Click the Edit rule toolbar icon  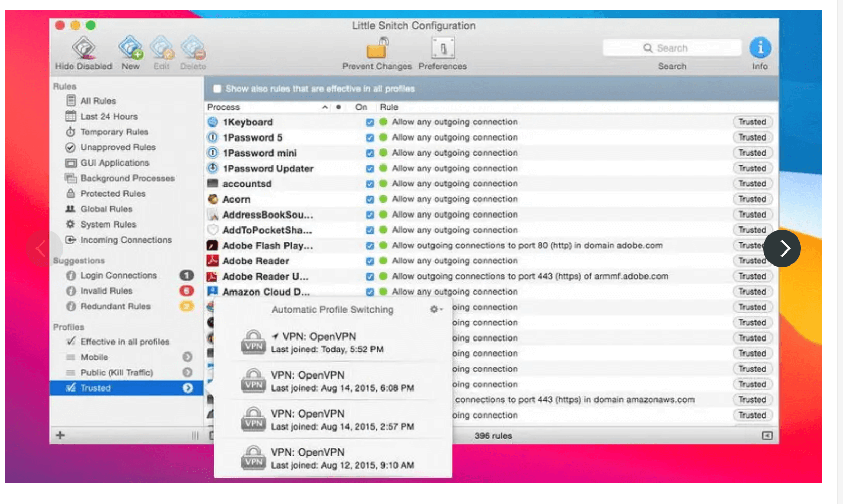[x=162, y=48]
